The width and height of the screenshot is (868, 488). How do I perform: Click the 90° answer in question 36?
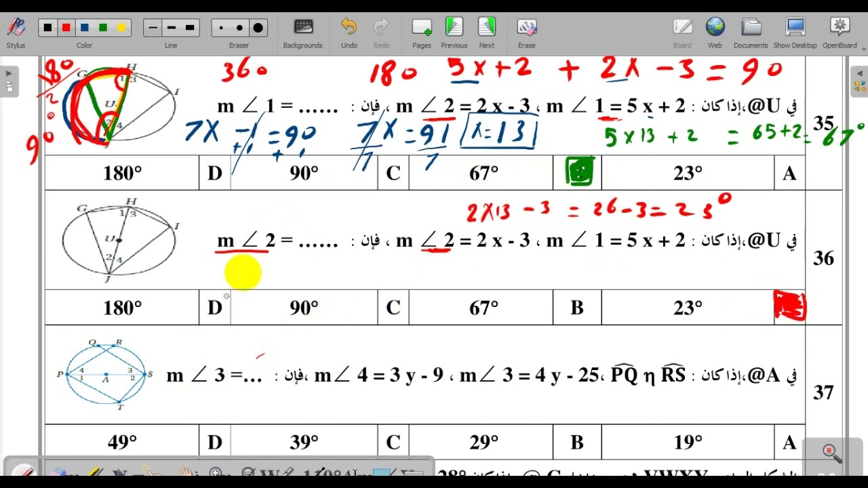pyautogui.click(x=304, y=308)
